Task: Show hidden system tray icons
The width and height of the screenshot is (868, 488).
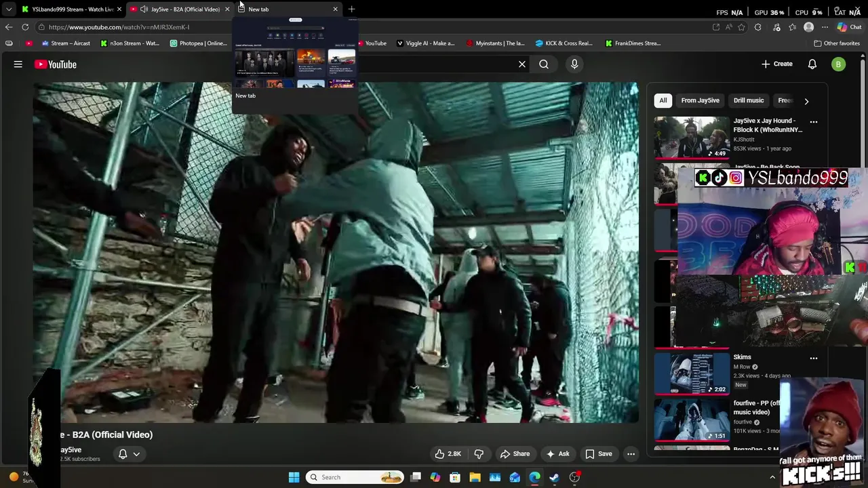Action: 772,477
